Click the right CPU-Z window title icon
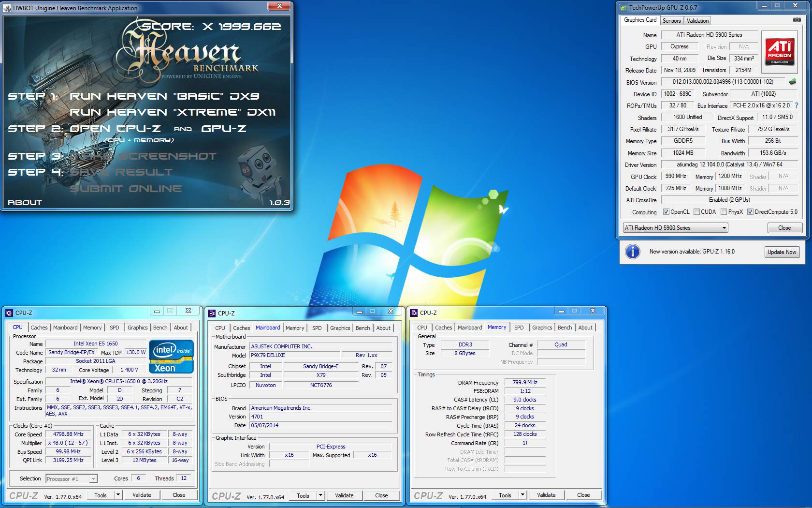Screen dimensions: 812x508 pyautogui.click(x=414, y=313)
